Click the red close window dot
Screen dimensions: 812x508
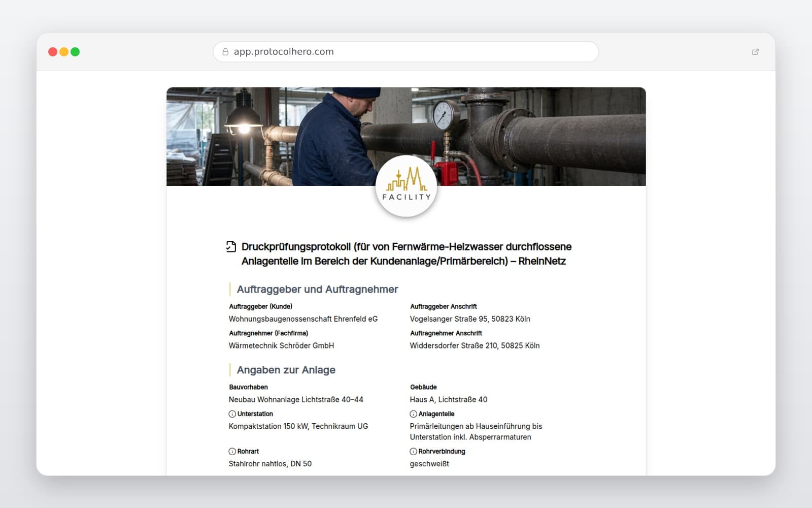(x=53, y=52)
